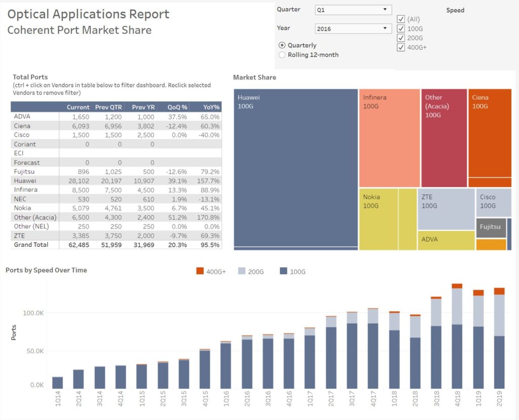Click the Infinera 100G treemap block
519x420 pixels.
pyautogui.click(x=390, y=138)
